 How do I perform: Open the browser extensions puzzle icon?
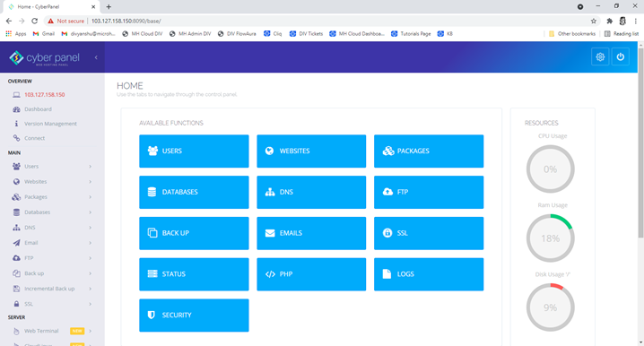[x=610, y=21]
